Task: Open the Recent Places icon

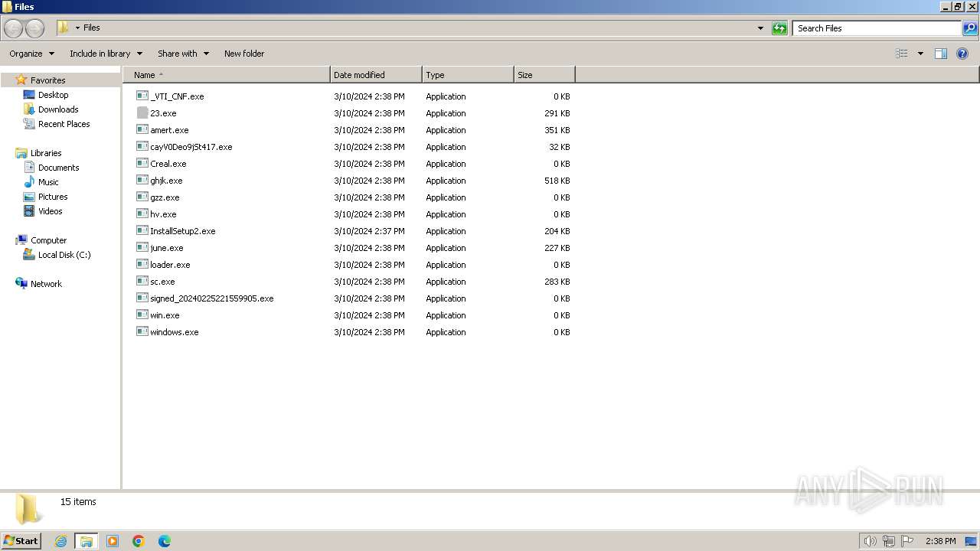Action: click(x=29, y=124)
